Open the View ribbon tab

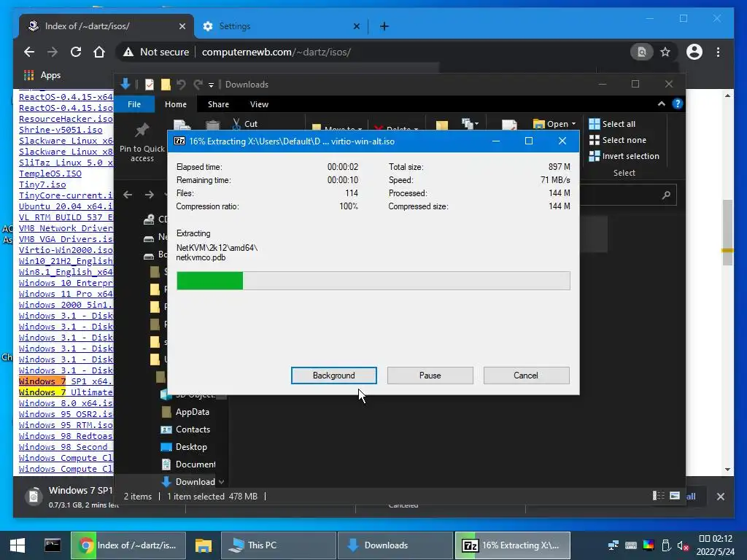point(259,104)
